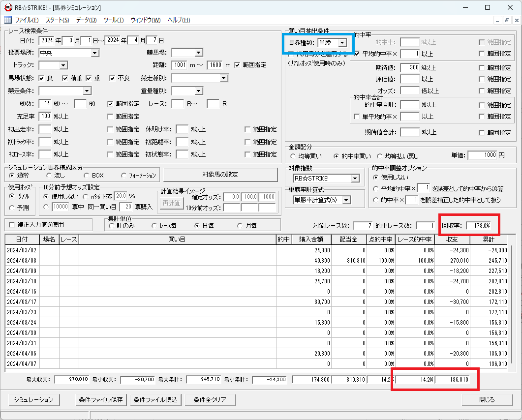The image size is (522, 420).
Task: Click the grid icon beside the File menu
Action: pos(8,20)
